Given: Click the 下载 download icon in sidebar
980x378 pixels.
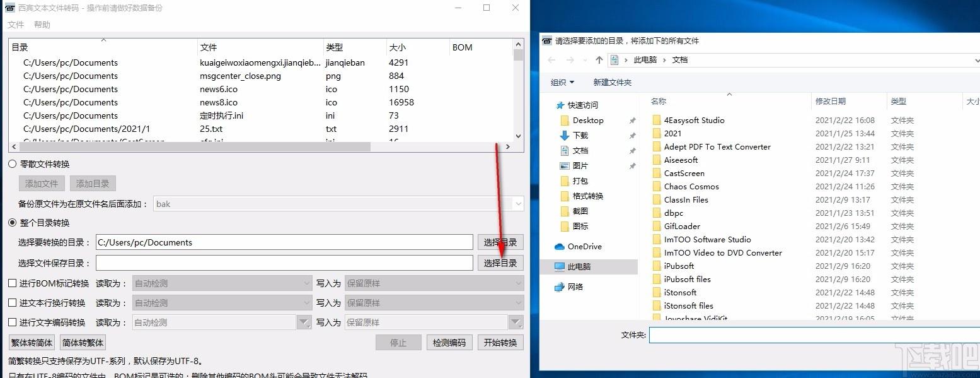Looking at the screenshot, I should point(565,135).
